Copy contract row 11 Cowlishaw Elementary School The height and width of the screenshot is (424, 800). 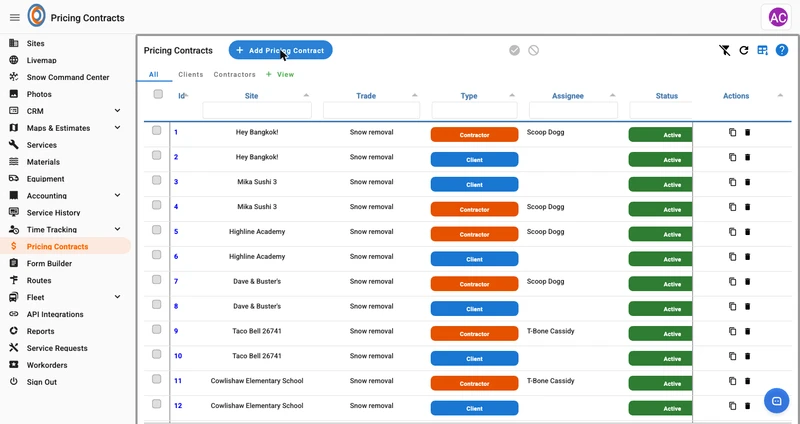[733, 381]
